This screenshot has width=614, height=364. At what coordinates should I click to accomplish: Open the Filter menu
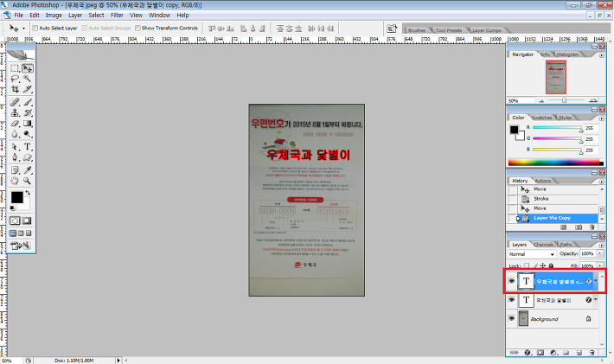tap(117, 16)
